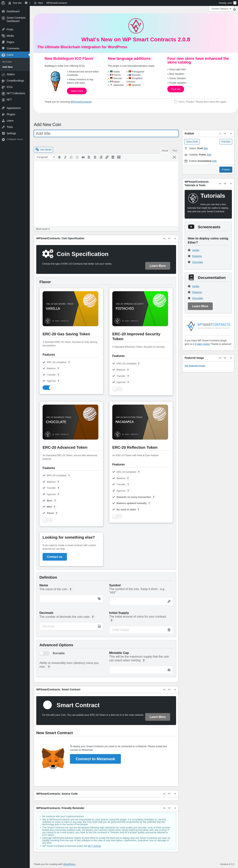Click the Set featured image link

194,366
